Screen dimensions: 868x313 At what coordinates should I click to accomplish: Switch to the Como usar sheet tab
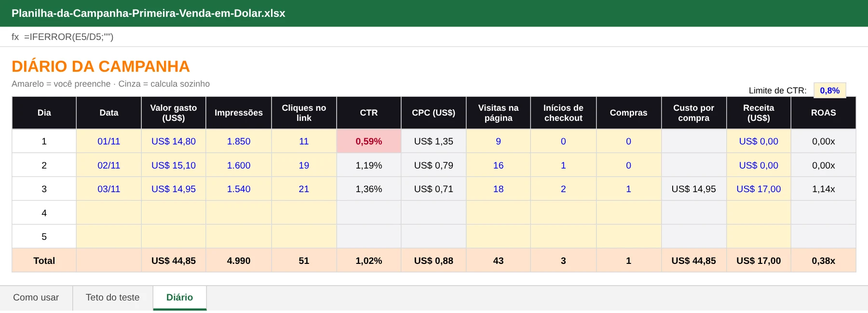coord(36,298)
